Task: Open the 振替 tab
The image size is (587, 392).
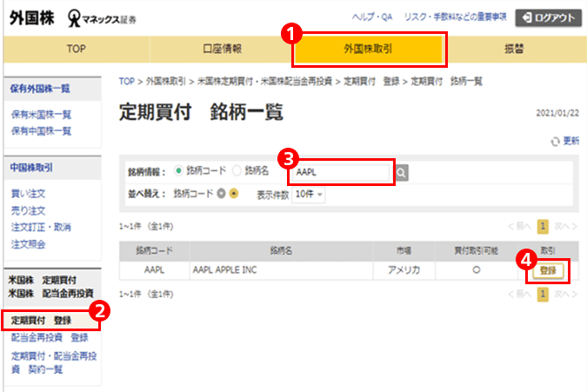Action: 514,49
